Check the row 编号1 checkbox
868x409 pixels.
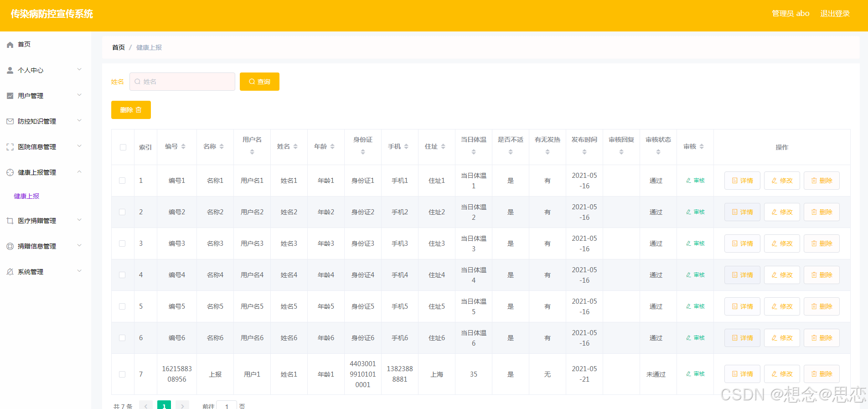[x=122, y=181]
